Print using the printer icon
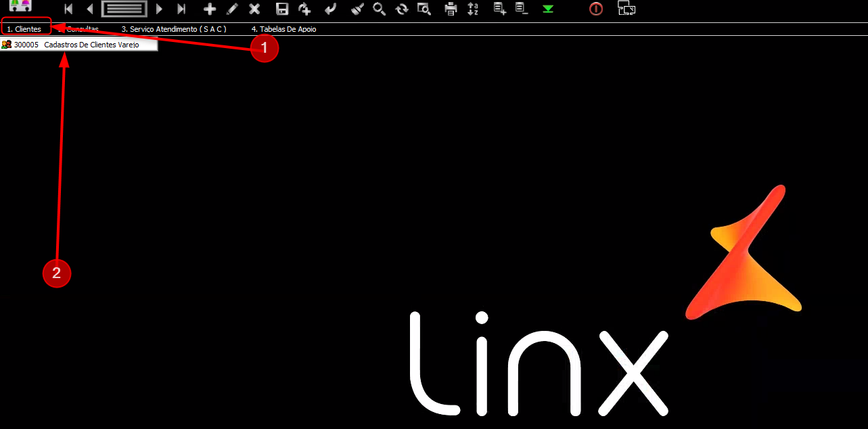 [x=451, y=9]
